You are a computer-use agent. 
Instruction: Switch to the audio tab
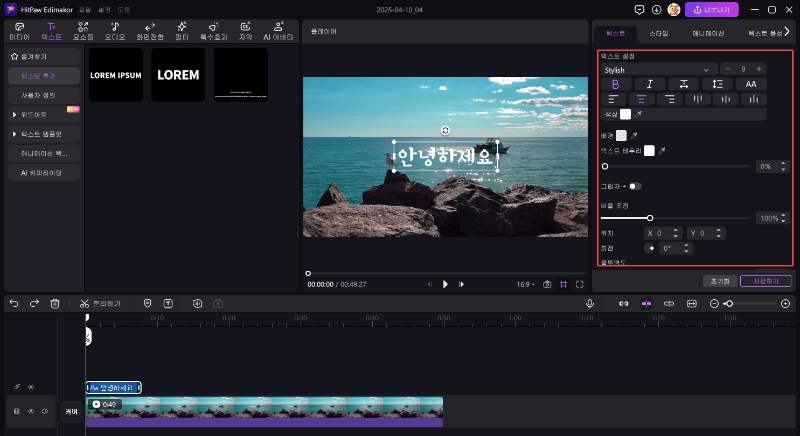[116, 30]
